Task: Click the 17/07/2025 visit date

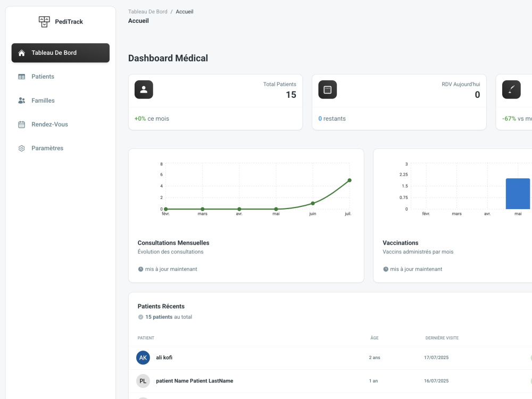Action: click(436, 358)
